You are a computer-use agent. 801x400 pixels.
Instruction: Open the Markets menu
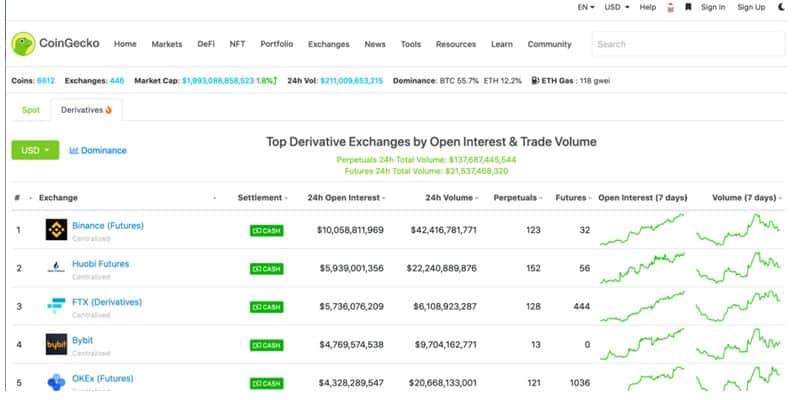[x=167, y=44]
